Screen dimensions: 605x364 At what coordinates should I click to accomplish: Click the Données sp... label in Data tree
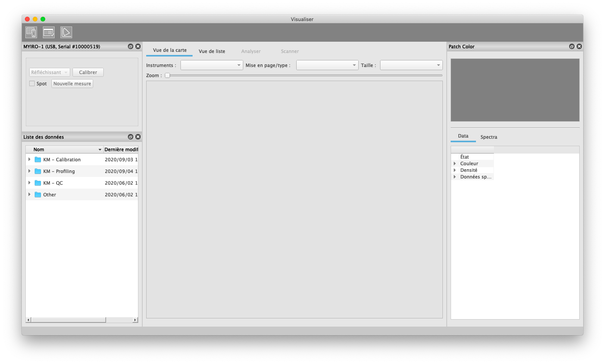pos(476,177)
